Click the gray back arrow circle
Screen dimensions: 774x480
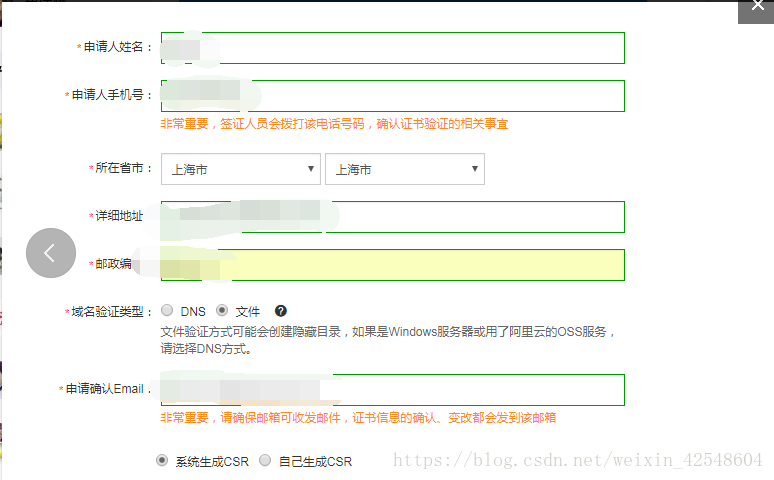[x=51, y=253]
